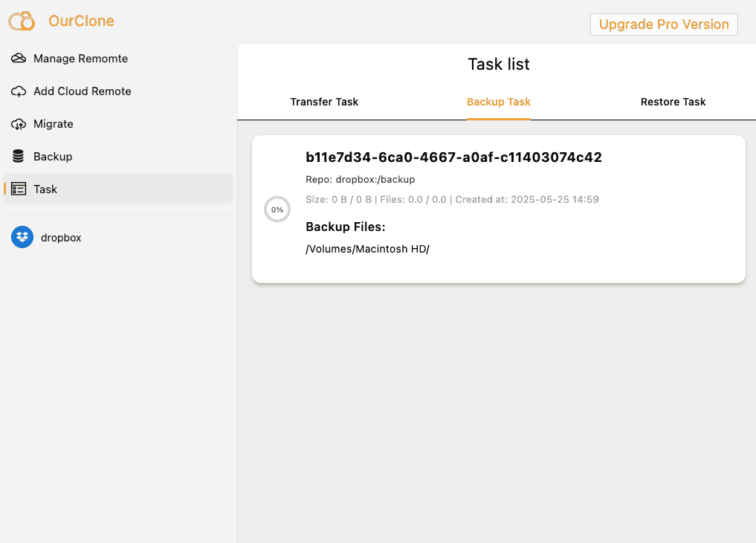Click the blue dropbox remote icon
The image size is (756, 543).
pos(22,237)
